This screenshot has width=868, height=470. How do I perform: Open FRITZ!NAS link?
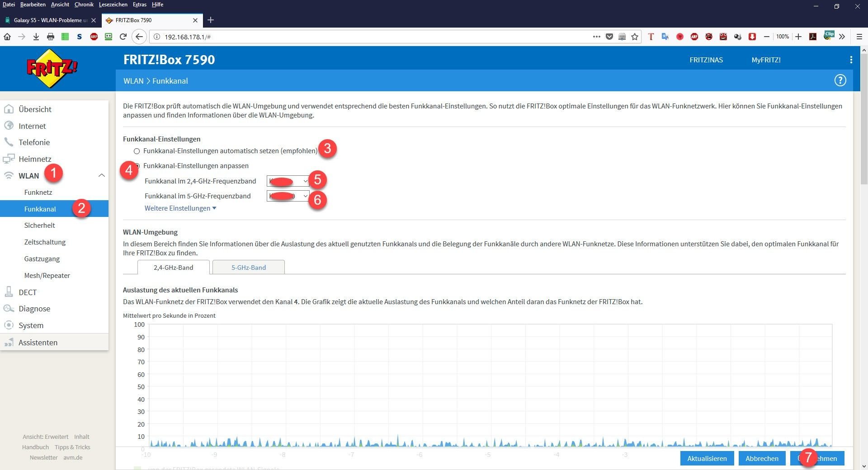[706, 60]
